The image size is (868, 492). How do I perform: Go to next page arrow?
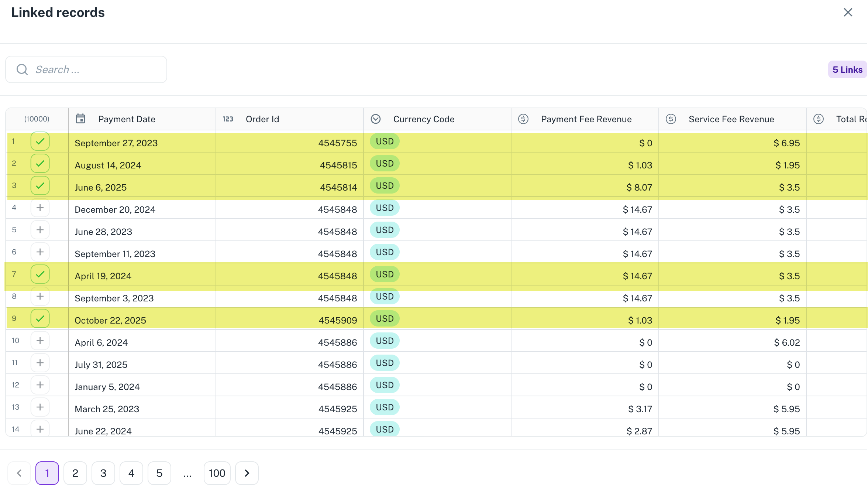click(247, 473)
